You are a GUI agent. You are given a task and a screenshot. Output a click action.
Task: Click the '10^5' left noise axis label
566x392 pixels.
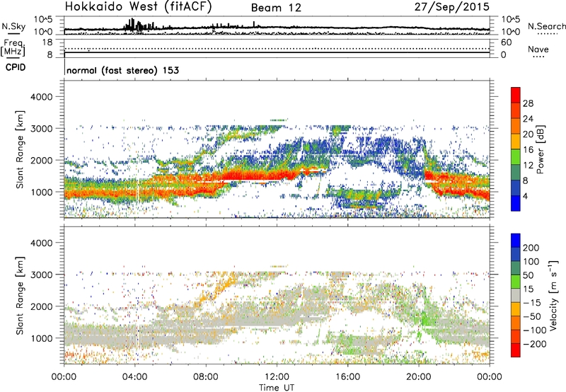(43, 19)
